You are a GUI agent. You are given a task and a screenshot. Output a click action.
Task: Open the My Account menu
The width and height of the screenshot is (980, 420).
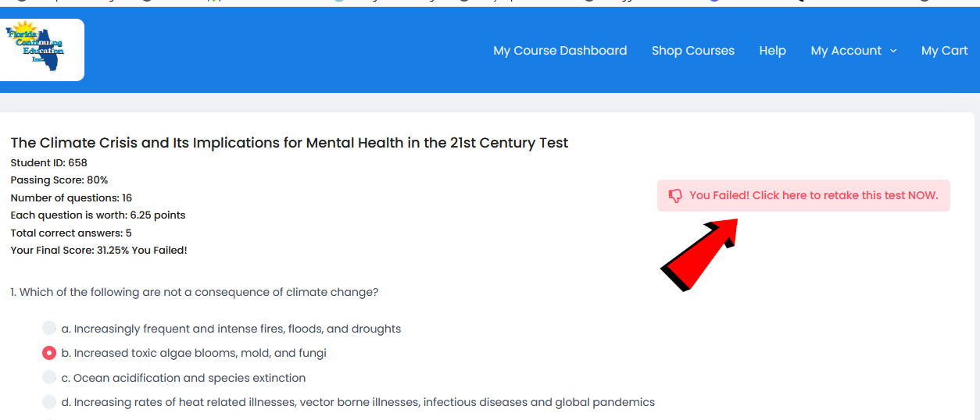point(846,51)
